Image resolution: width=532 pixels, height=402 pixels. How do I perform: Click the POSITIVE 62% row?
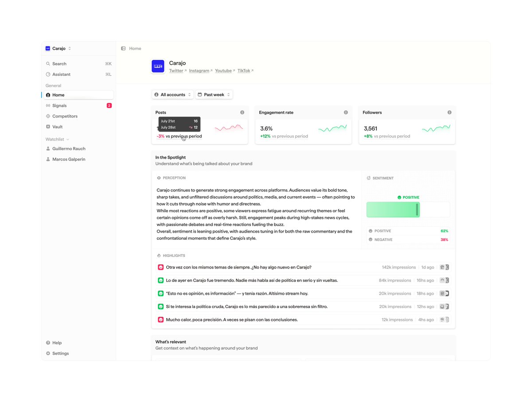pyautogui.click(x=408, y=231)
